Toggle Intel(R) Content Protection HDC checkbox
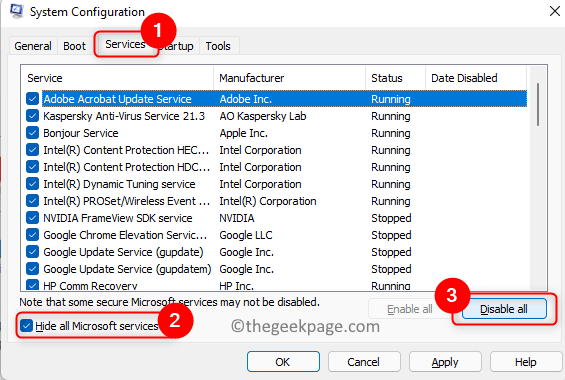 pyautogui.click(x=32, y=167)
